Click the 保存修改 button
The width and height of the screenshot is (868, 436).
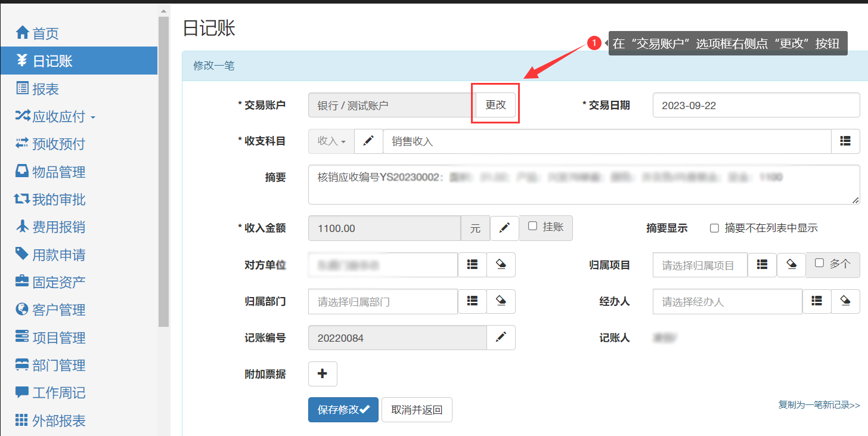tap(343, 410)
